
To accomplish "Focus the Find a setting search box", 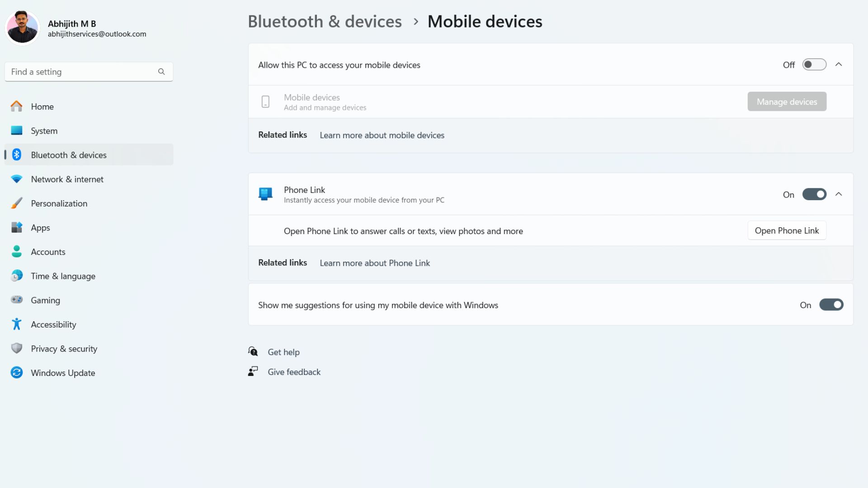I will [89, 71].
